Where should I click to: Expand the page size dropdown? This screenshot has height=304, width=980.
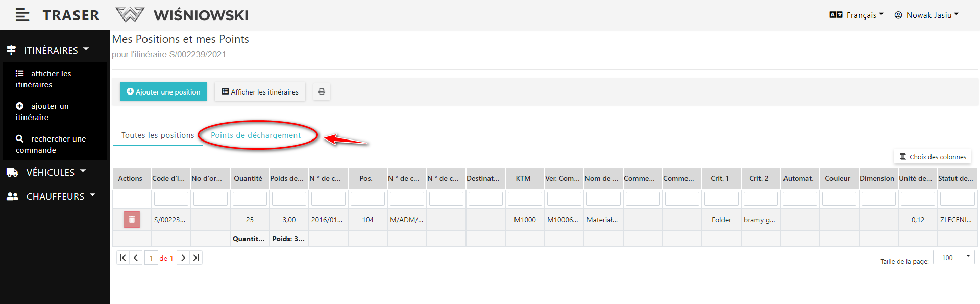click(x=968, y=257)
